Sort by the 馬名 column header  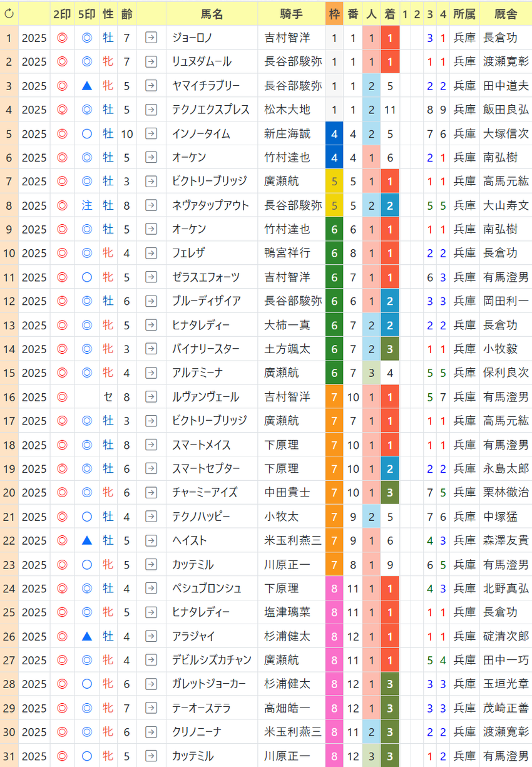(x=213, y=13)
